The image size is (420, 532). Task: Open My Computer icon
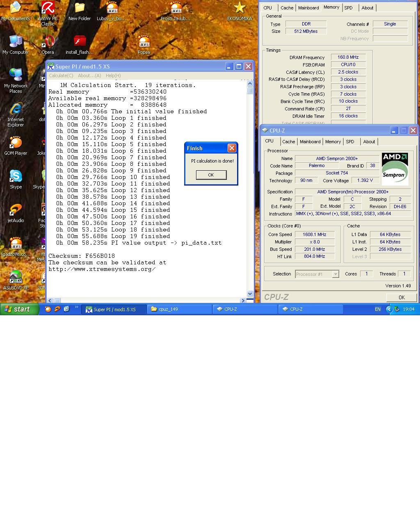click(x=16, y=45)
